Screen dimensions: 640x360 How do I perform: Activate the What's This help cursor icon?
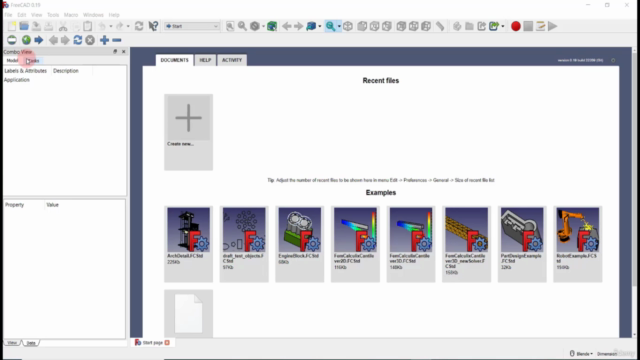point(153,26)
